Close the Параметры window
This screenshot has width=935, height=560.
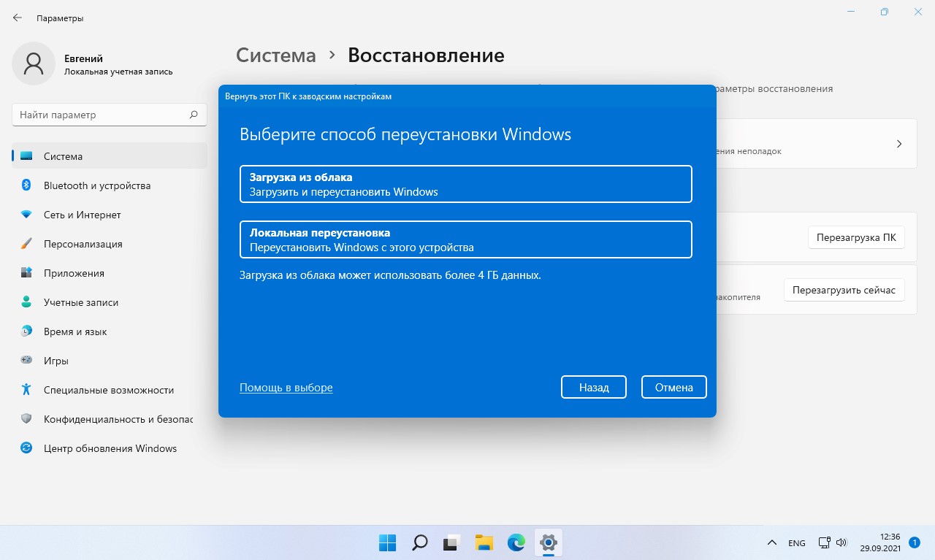pos(917,12)
